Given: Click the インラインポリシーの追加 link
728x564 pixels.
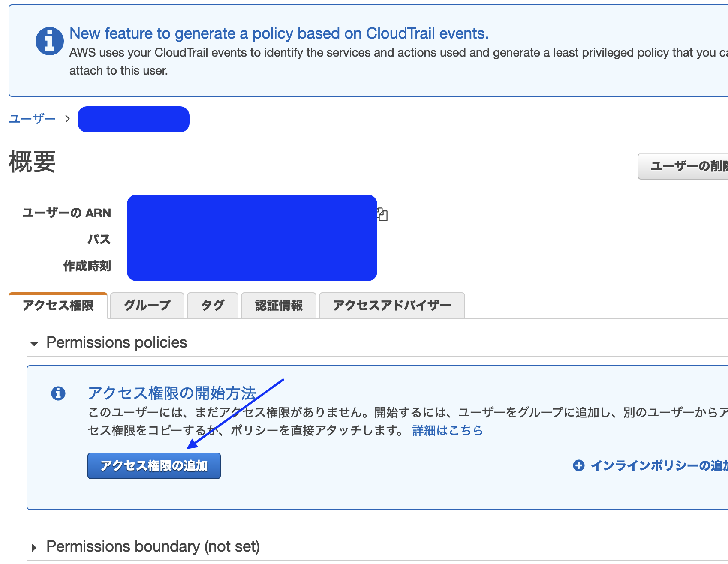Looking at the screenshot, I should click(x=658, y=465).
